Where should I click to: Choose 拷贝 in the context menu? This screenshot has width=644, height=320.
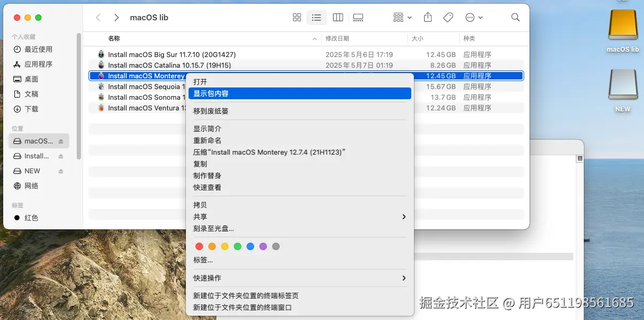click(x=300, y=205)
